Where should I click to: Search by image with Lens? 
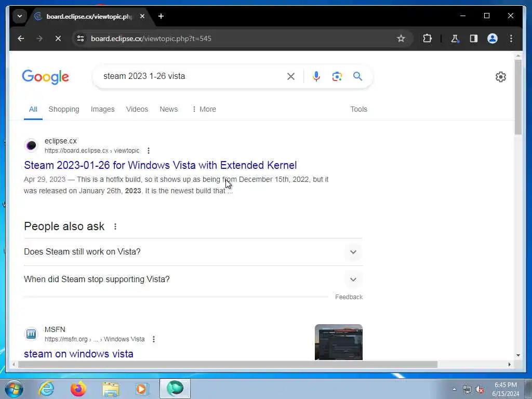coord(337,76)
